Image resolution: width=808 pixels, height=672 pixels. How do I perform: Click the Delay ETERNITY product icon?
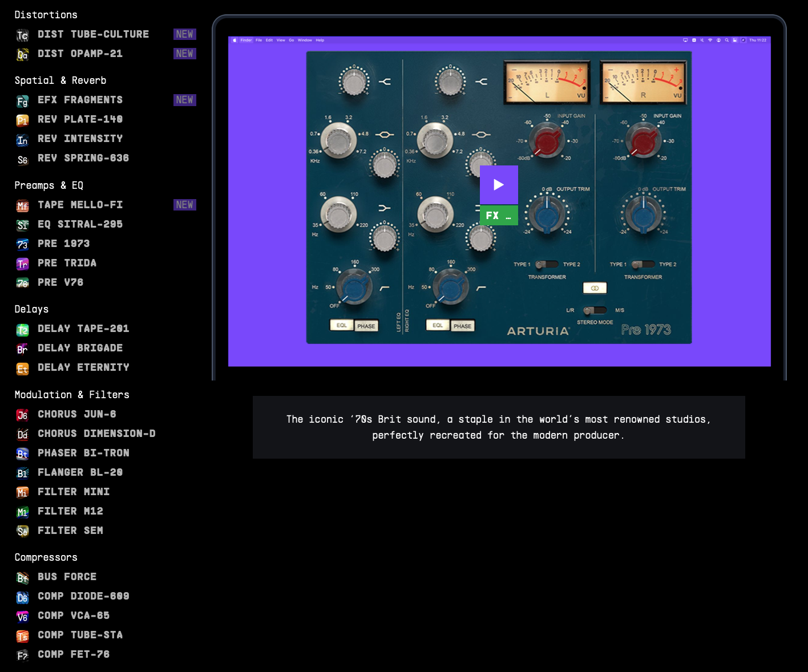click(22, 369)
